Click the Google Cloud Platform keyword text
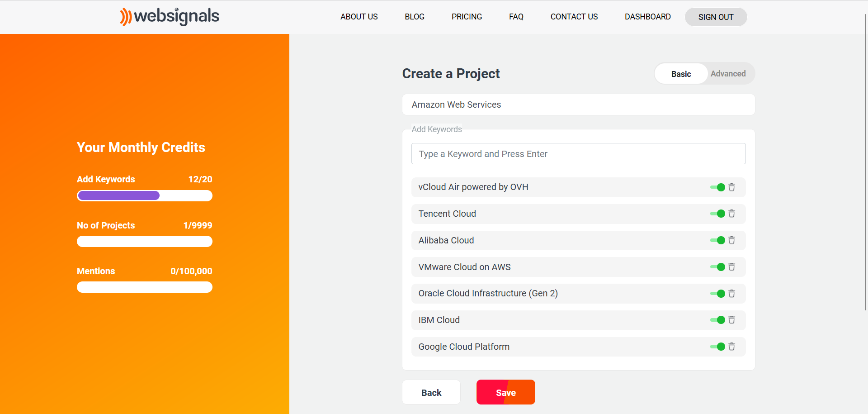868x414 pixels. pos(464,347)
